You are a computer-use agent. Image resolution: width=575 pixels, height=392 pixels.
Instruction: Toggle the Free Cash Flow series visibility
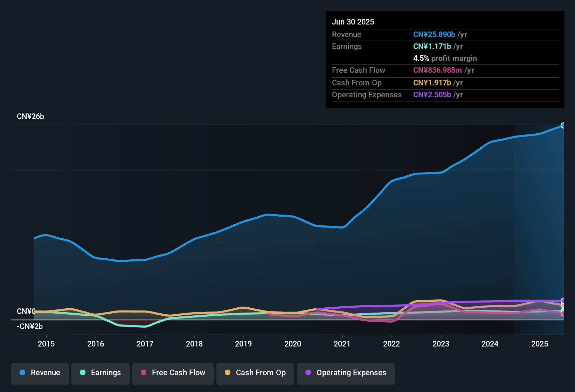[x=173, y=373]
